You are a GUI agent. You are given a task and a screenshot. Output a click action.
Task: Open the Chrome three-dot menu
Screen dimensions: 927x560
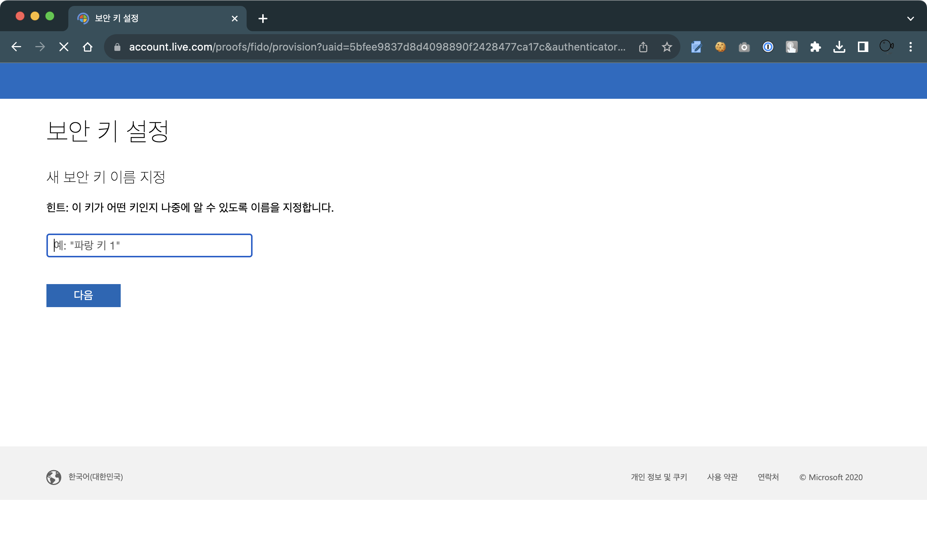pos(910,47)
